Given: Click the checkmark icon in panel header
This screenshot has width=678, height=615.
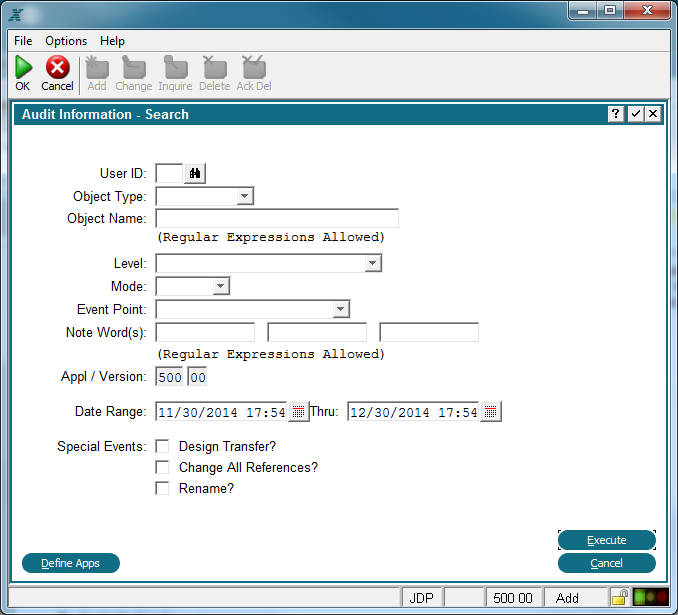Looking at the screenshot, I should tap(636, 114).
